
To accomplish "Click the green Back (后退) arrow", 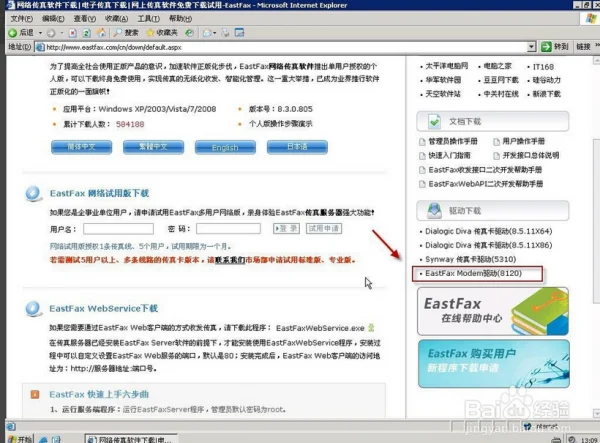I will point(12,33).
